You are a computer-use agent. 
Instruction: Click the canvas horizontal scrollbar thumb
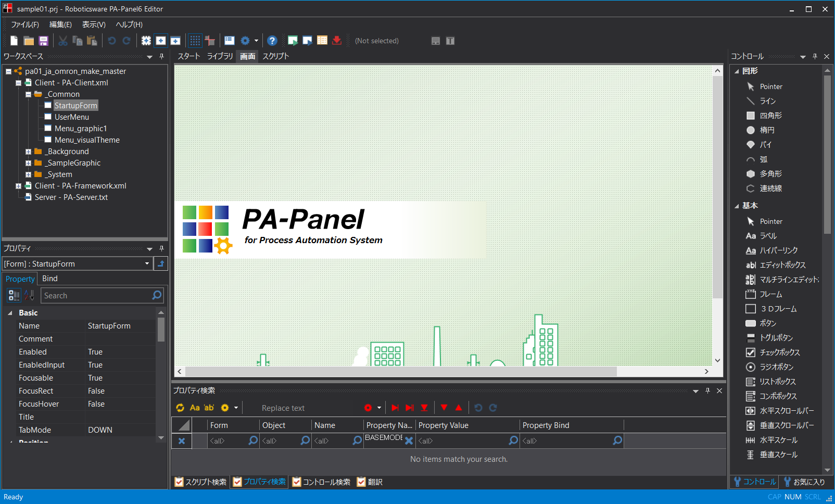[401, 371]
